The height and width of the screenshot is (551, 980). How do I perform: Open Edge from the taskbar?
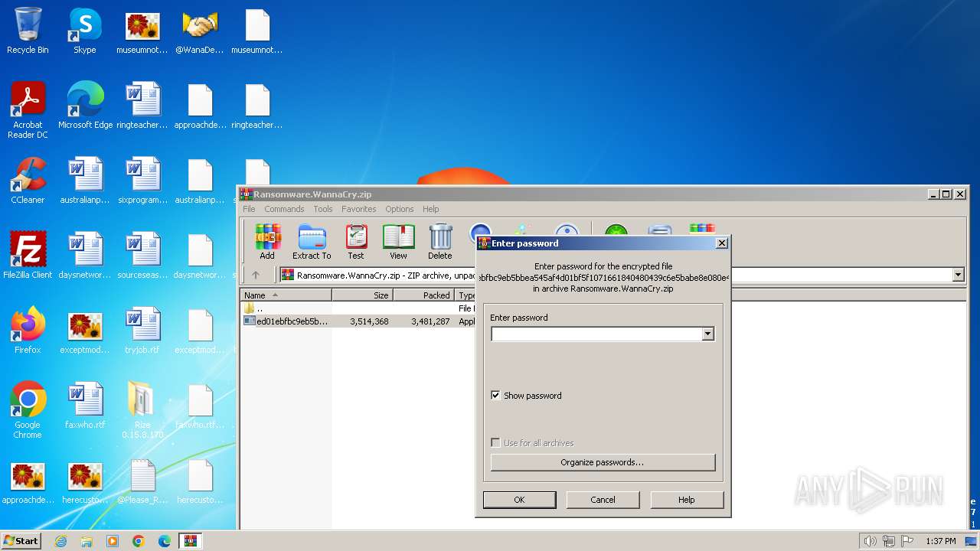click(x=165, y=541)
